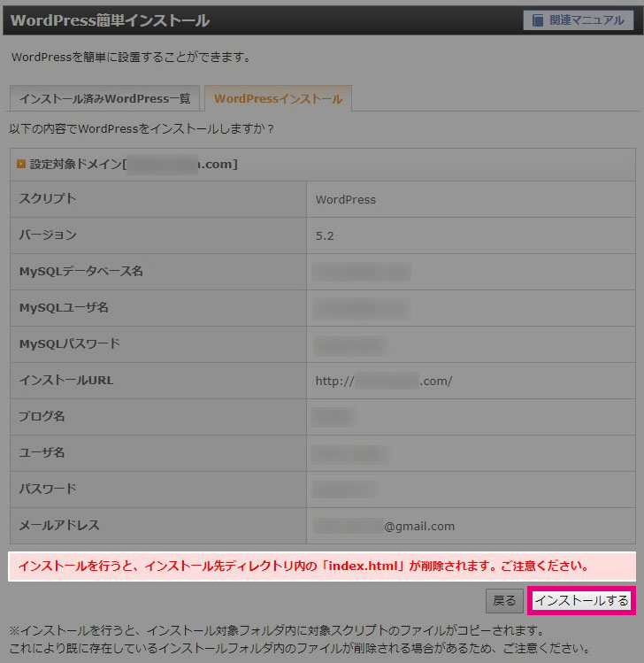Click the http:// install URL value

[x=384, y=381]
